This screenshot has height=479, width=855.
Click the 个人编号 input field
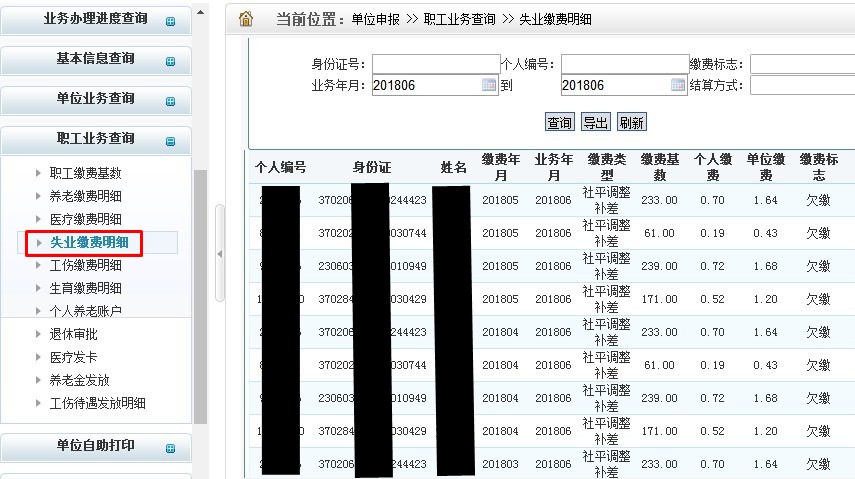(624, 64)
